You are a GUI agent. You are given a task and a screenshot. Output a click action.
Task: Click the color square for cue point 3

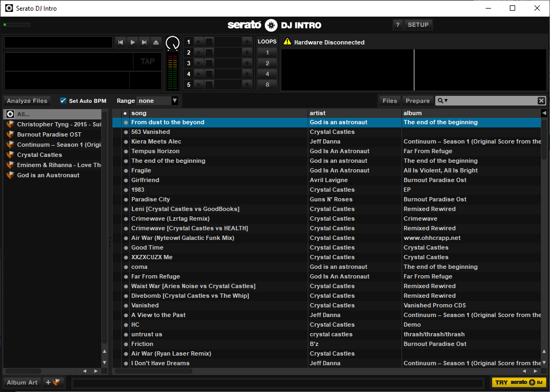tap(209, 63)
